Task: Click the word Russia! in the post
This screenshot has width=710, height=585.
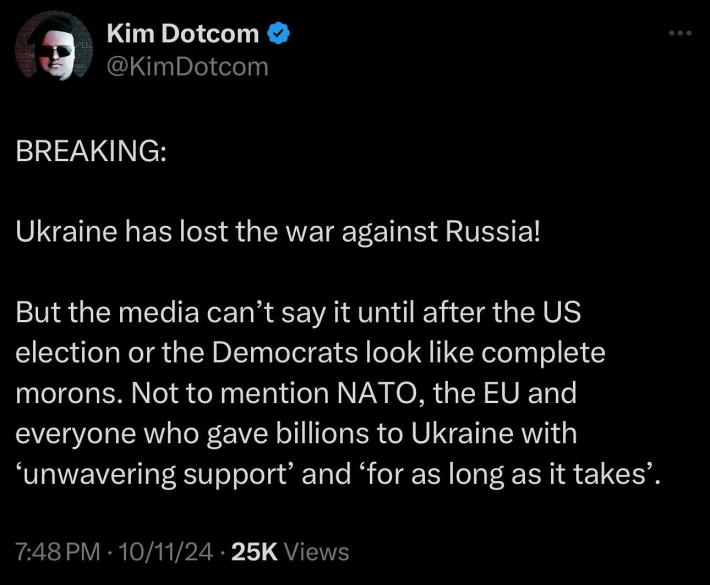Action: [x=493, y=232]
